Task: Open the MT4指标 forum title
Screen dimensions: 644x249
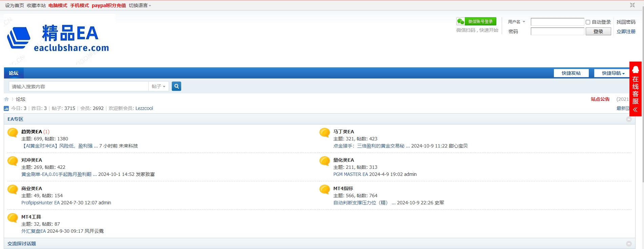Action: 343,188
